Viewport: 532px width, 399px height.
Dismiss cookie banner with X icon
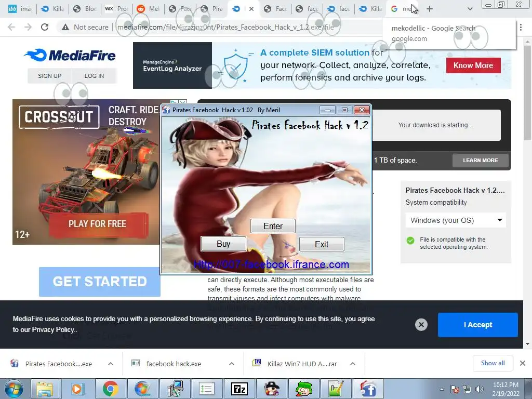[421, 325]
